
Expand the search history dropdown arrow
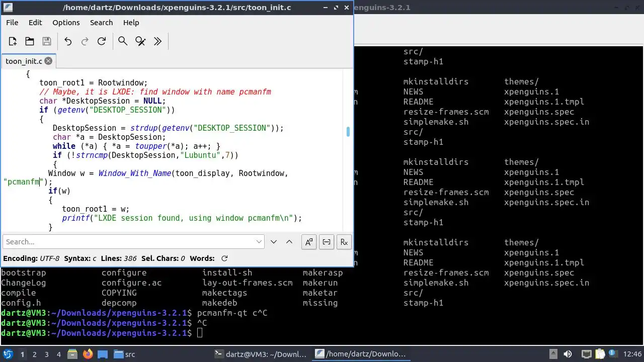[259, 242]
